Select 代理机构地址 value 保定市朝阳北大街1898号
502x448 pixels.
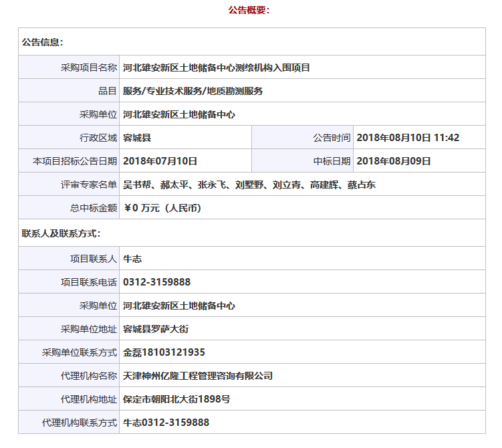pos(176,399)
